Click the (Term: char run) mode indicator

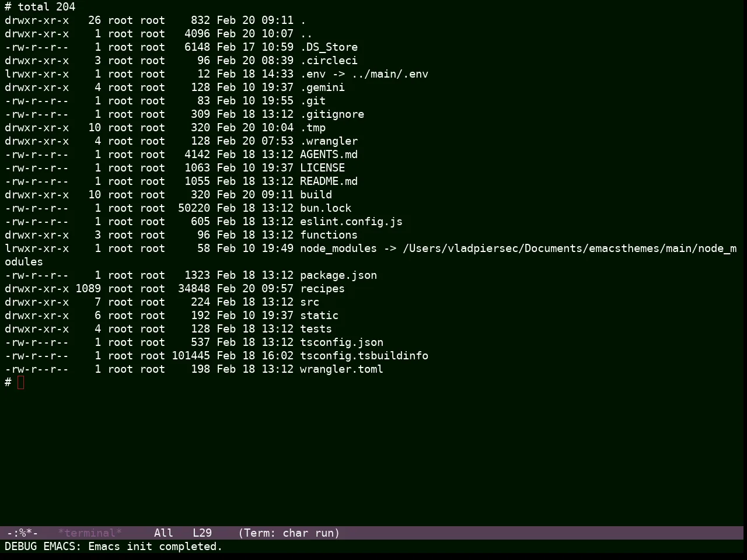(x=289, y=533)
